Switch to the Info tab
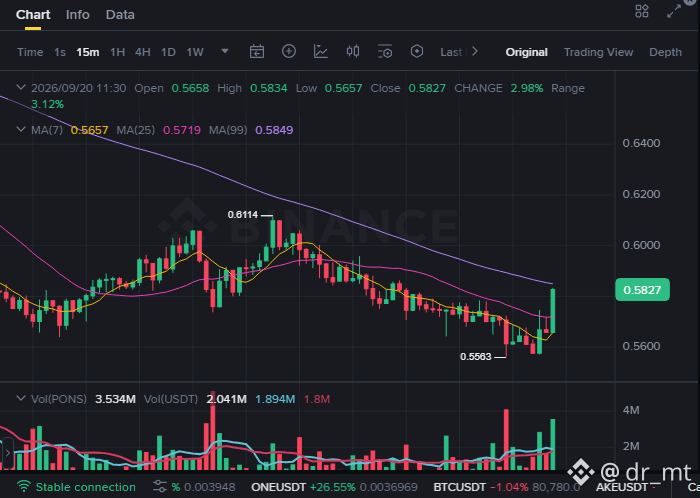Viewport: 700px width, 498px height. coord(78,15)
